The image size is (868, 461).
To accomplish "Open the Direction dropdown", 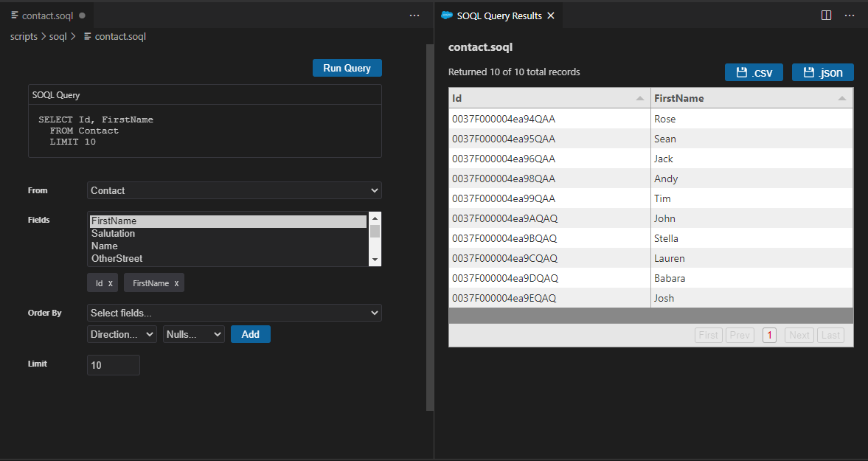I will click(122, 334).
